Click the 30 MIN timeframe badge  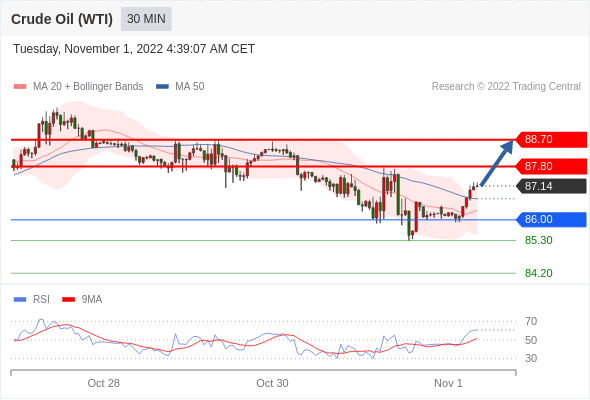click(x=146, y=19)
